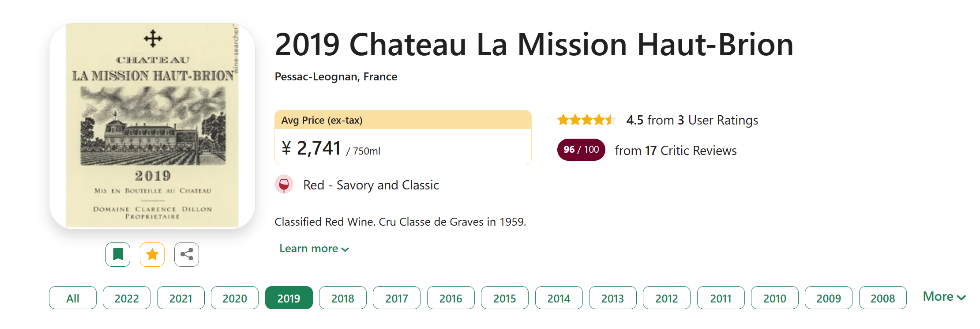This screenshot has height=329, width=980.
Task: Select the currently active 2019 vintage
Action: click(x=289, y=298)
